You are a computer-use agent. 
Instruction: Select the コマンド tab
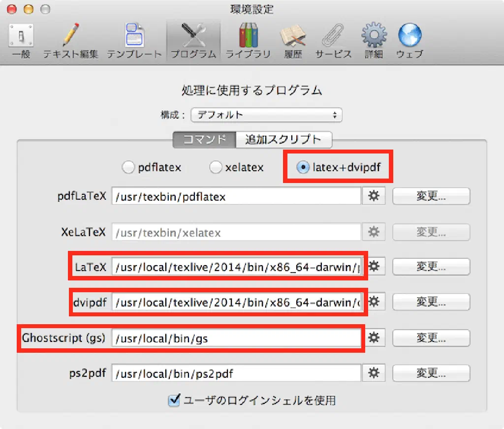pos(204,139)
